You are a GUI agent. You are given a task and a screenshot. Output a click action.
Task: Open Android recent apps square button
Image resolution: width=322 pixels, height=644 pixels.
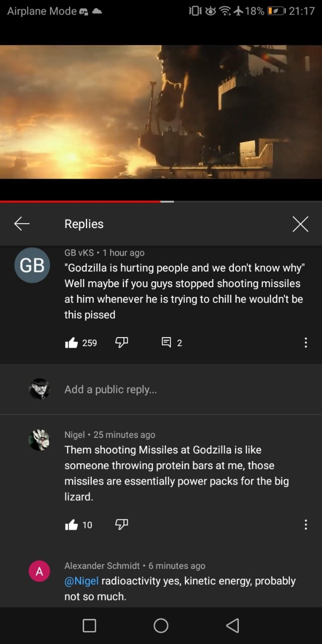(90, 625)
